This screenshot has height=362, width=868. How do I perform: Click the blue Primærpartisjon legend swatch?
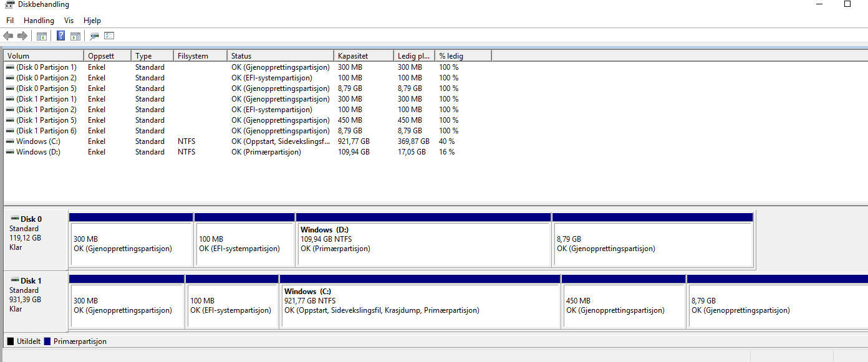click(47, 341)
